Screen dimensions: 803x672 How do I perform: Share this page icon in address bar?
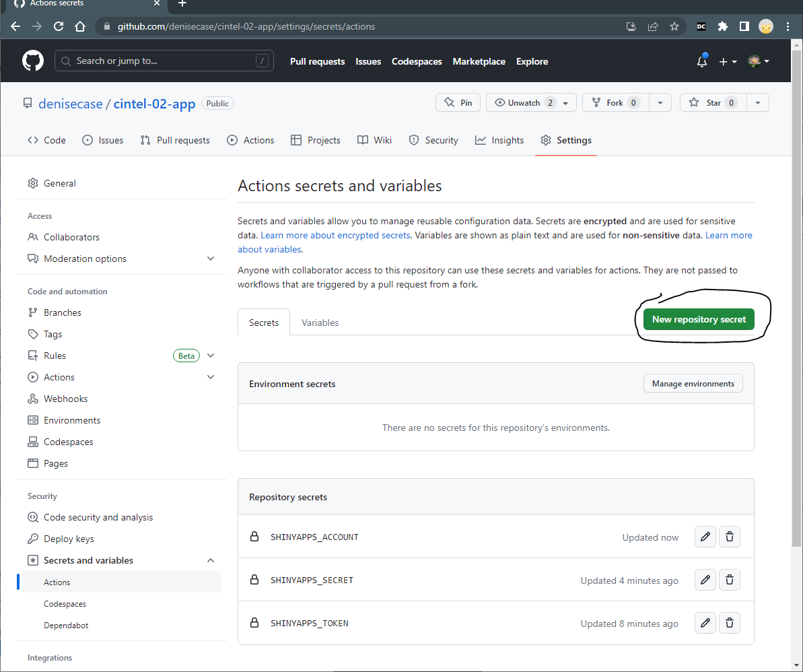[652, 27]
